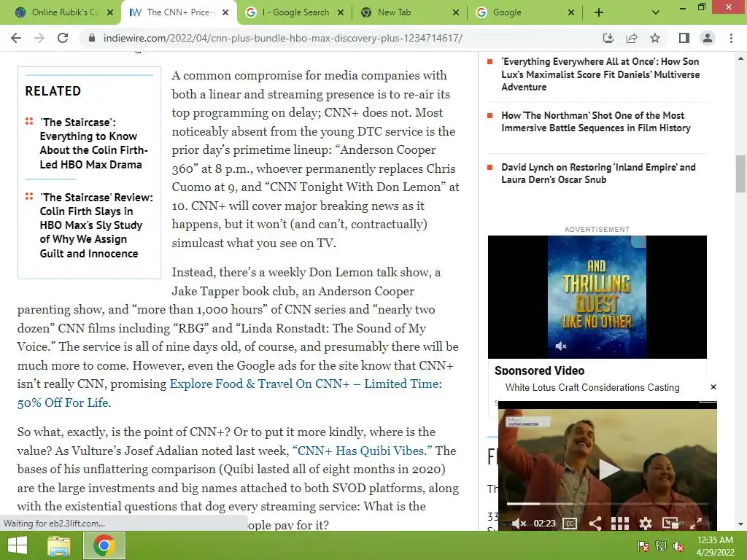Share the White Lotus video
This screenshot has width=747, height=560.
point(595,524)
